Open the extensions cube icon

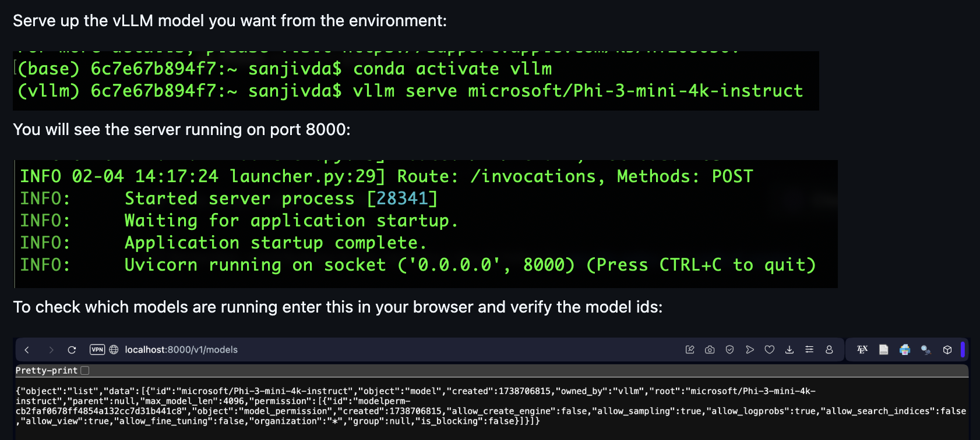tap(947, 350)
